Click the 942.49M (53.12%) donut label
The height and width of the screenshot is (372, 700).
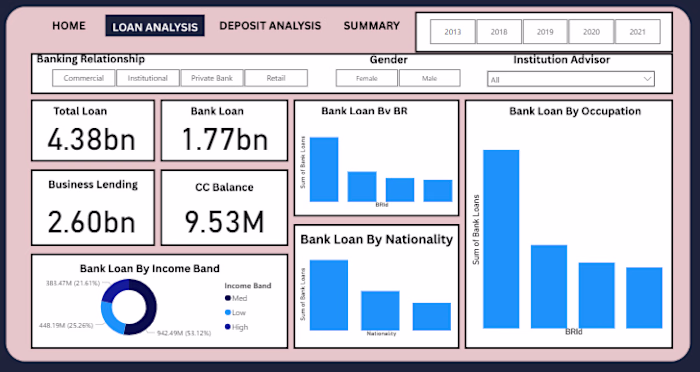click(x=184, y=333)
